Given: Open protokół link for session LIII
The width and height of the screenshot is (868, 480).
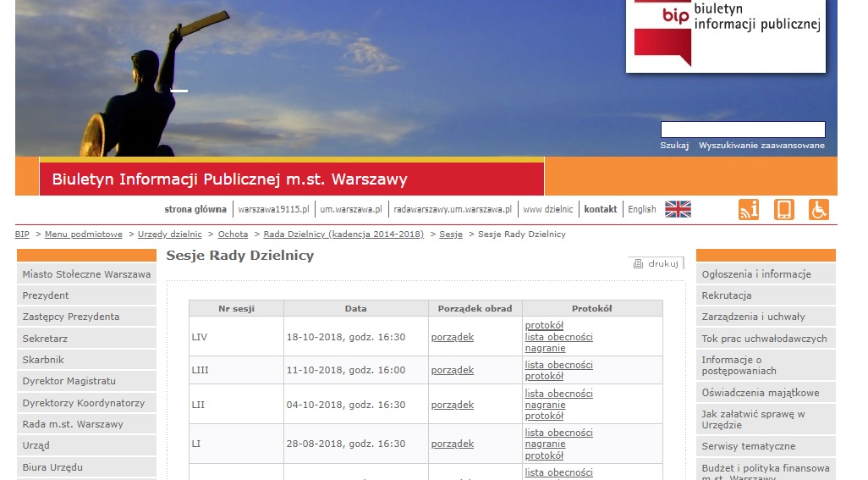Looking at the screenshot, I should [x=544, y=376].
